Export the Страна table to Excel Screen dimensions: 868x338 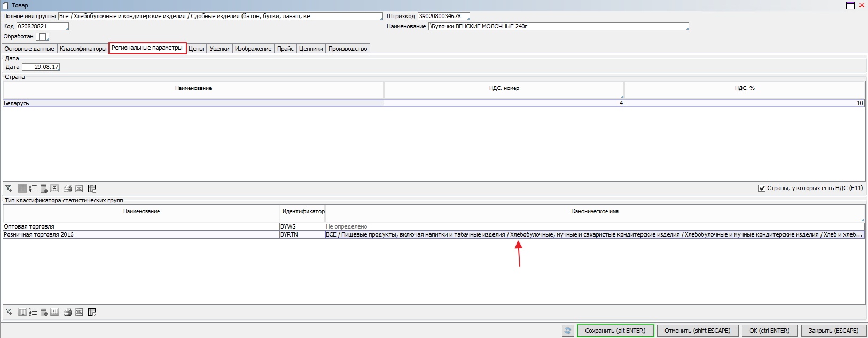click(x=79, y=188)
